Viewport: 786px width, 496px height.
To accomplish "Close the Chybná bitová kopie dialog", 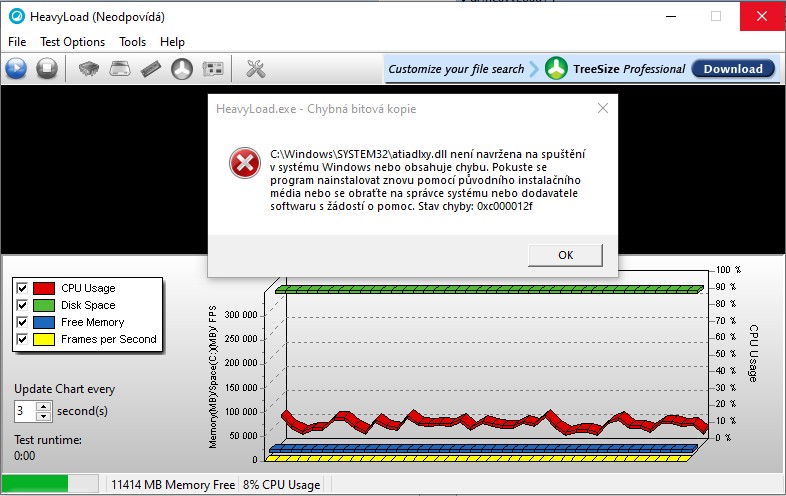I will coord(603,108).
